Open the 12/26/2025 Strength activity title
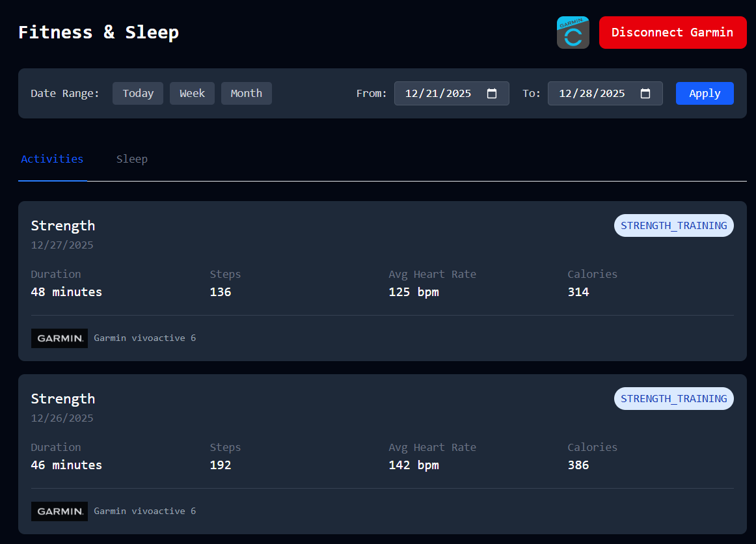 (x=63, y=399)
